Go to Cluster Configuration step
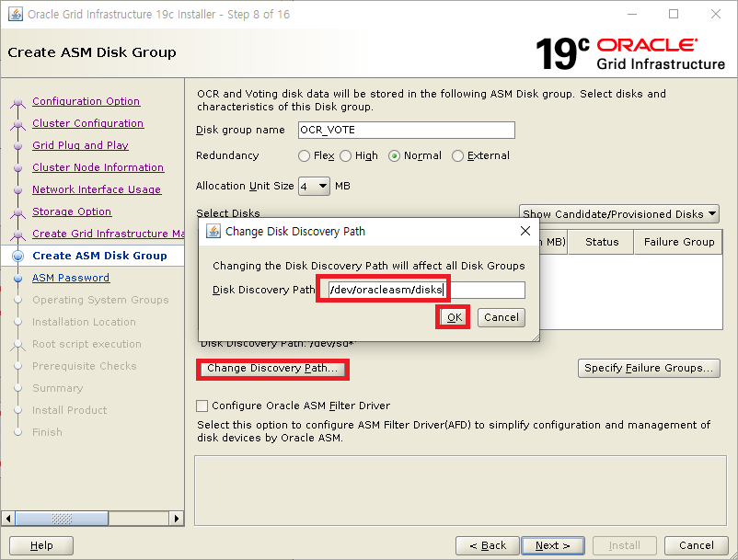This screenshot has width=738, height=560. (88, 123)
